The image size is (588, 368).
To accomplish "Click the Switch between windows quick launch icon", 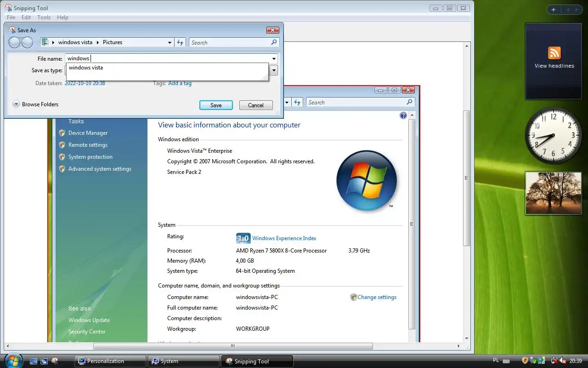I will 44,361.
